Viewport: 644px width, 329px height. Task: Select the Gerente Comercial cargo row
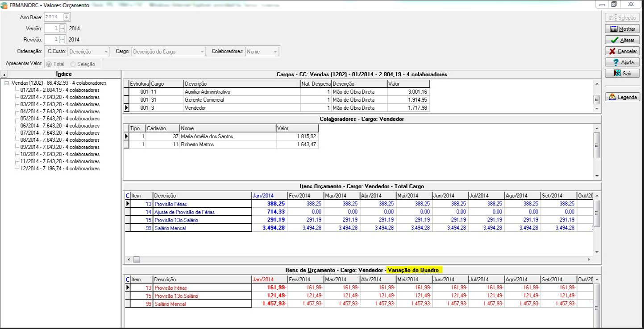click(204, 100)
